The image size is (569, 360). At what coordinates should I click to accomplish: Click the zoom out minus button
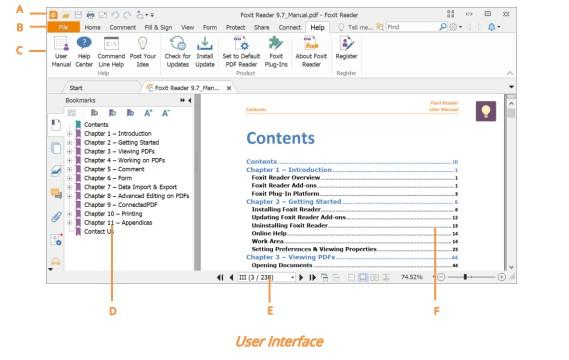tap(441, 277)
